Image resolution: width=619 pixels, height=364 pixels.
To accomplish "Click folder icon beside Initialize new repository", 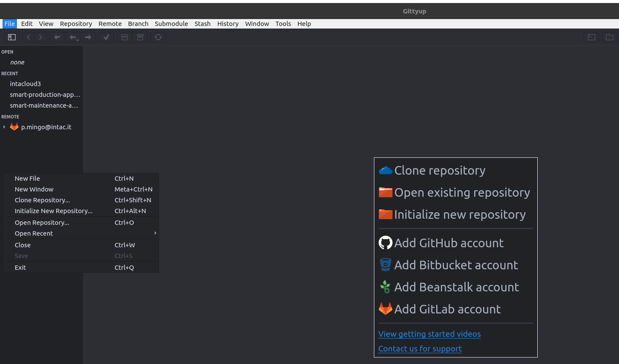I will coord(385,214).
